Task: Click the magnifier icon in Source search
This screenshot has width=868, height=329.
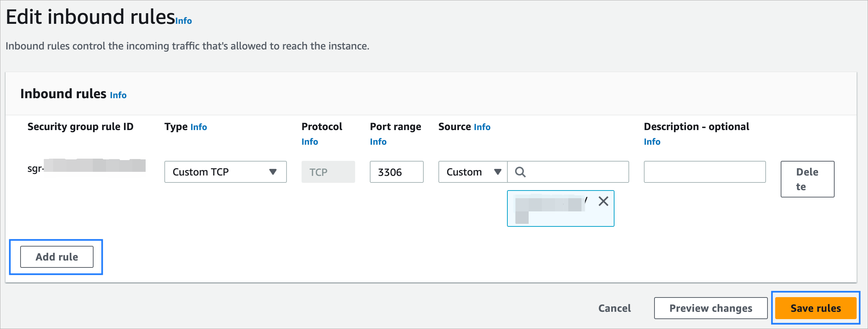Action: tap(520, 172)
